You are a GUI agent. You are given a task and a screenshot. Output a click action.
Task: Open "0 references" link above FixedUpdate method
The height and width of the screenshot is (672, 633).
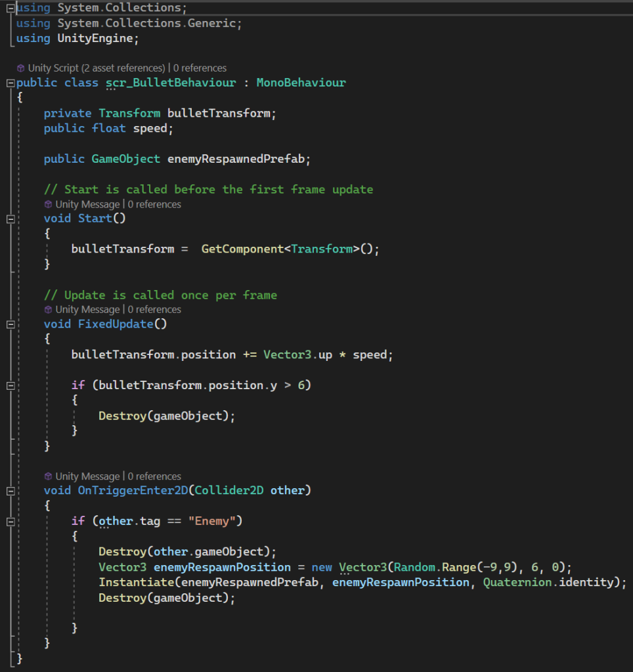pyautogui.click(x=154, y=310)
